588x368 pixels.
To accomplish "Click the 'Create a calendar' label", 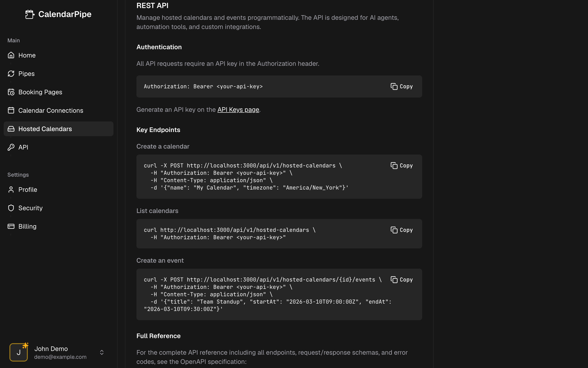I will pos(163,146).
